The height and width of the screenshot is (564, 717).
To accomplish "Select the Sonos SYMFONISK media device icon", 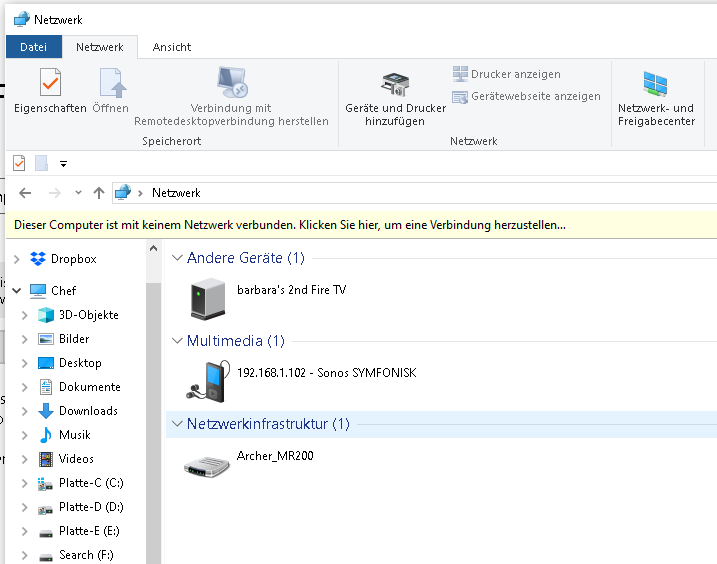I will click(x=208, y=381).
